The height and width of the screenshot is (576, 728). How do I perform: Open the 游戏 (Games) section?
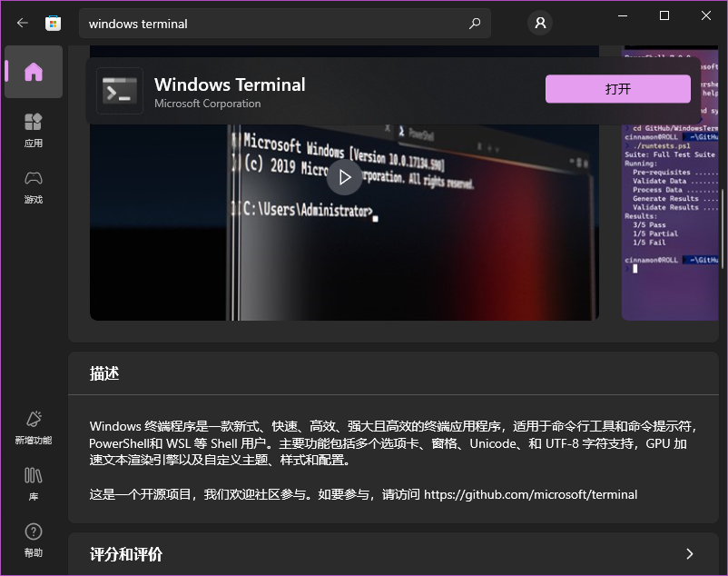pos(34,187)
